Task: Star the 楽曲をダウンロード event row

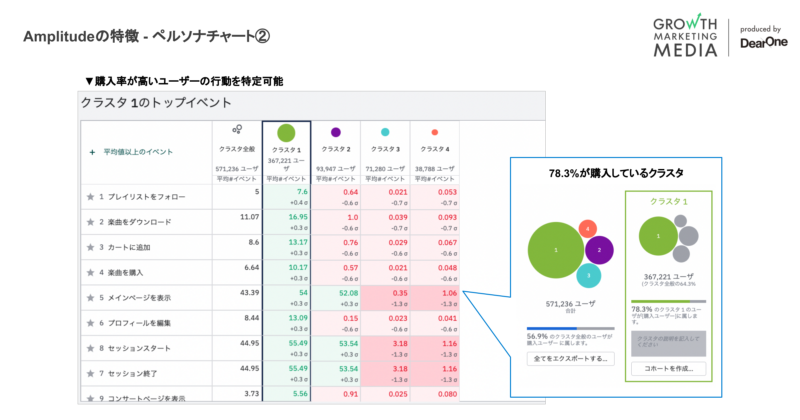Action: [x=90, y=222]
